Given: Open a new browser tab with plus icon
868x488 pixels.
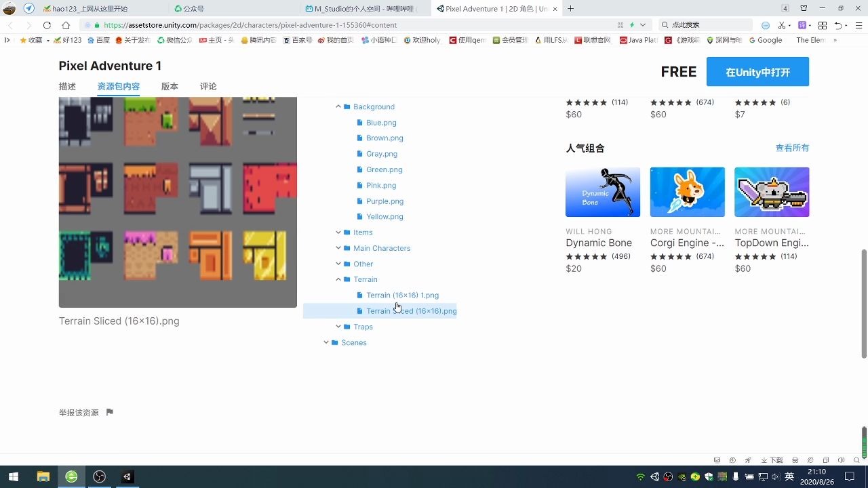Looking at the screenshot, I should click(570, 8).
